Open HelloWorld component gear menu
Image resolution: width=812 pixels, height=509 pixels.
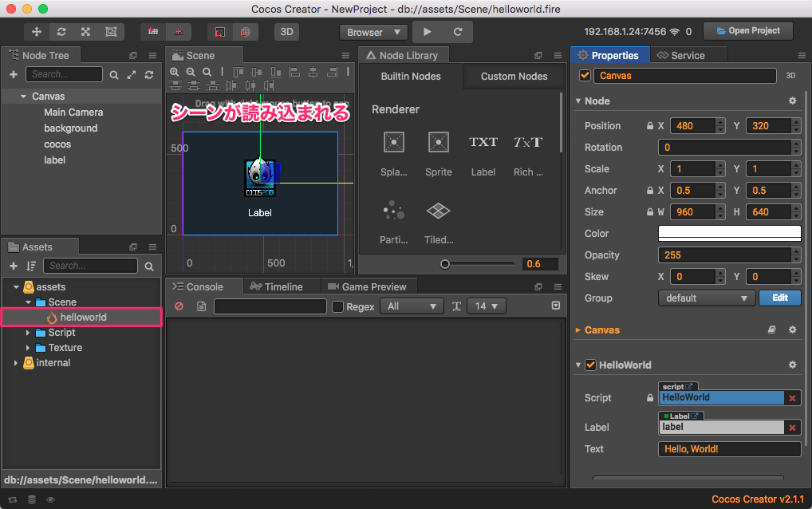[x=792, y=365]
